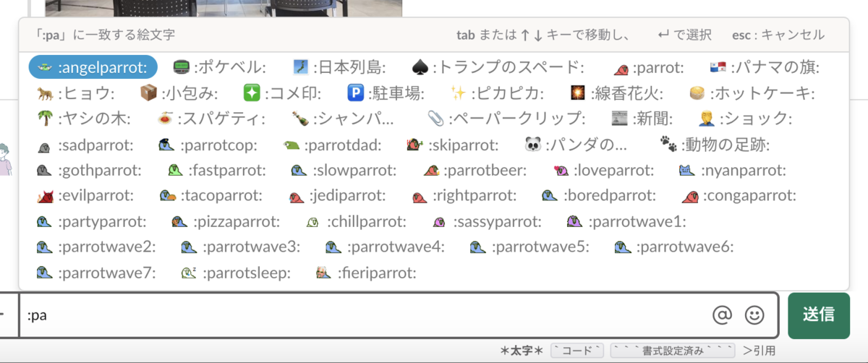Choose the :parrotwave6: emoji
Image resolution: width=868 pixels, height=363 pixels.
tap(674, 247)
